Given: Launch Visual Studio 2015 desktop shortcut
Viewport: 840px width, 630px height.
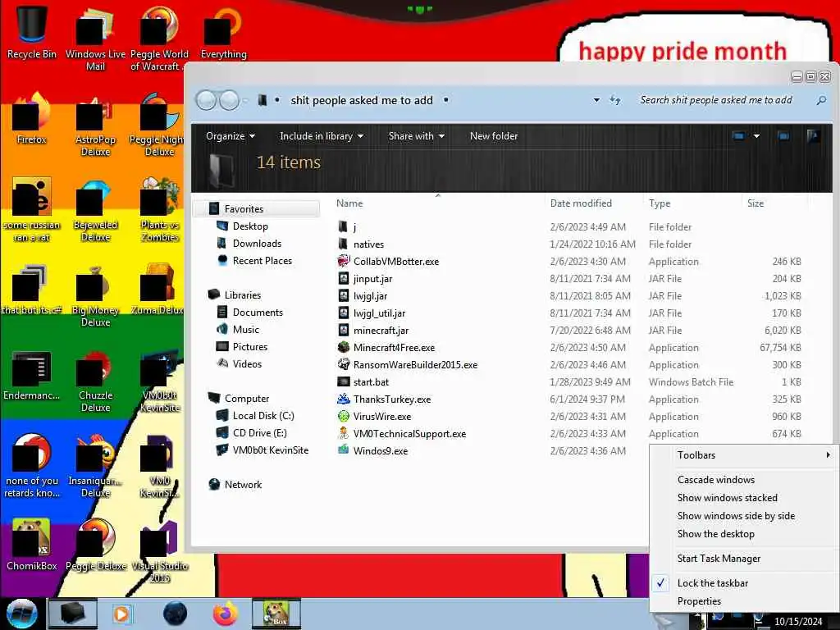Looking at the screenshot, I should pyautogui.click(x=159, y=552).
